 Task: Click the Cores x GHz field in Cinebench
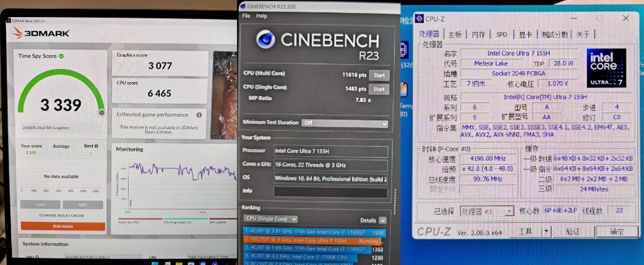pyautogui.click(x=331, y=165)
